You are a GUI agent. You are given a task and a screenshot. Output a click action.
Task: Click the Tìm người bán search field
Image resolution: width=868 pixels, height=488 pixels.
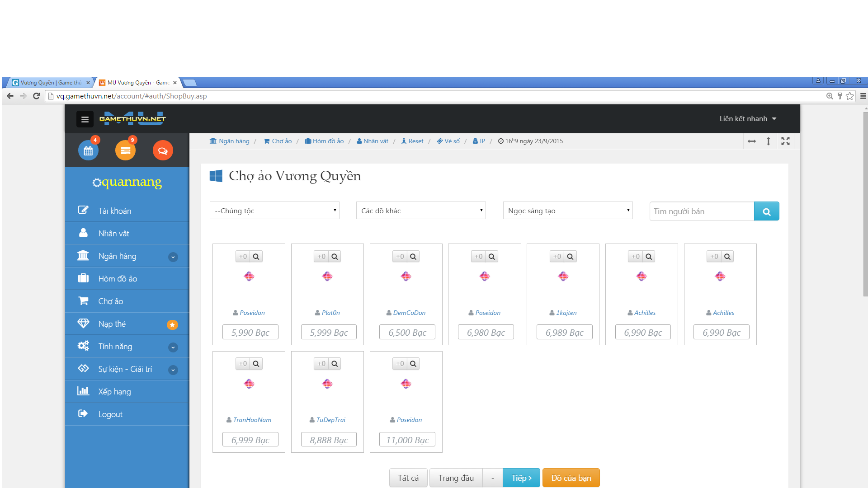(702, 211)
